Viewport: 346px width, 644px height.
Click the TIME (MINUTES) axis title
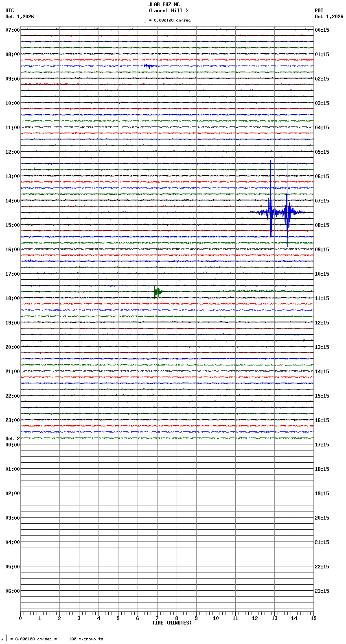[x=172, y=623]
